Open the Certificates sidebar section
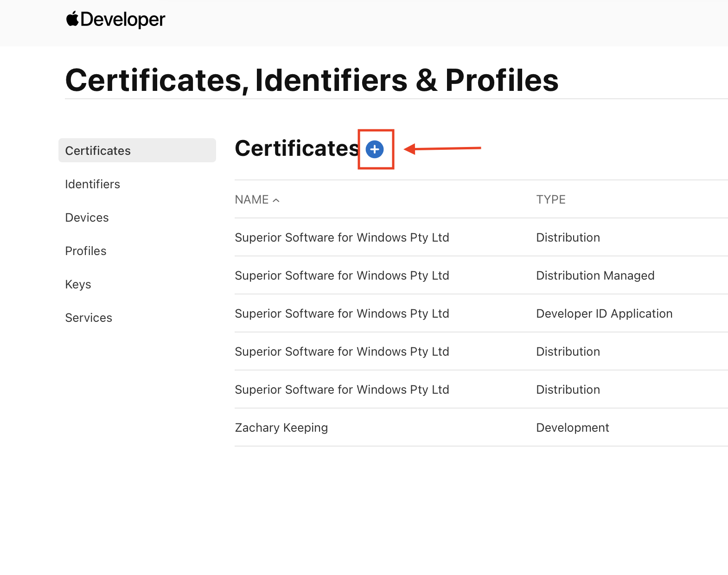Screen dimensions: 728x575 (x=98, y=151)
